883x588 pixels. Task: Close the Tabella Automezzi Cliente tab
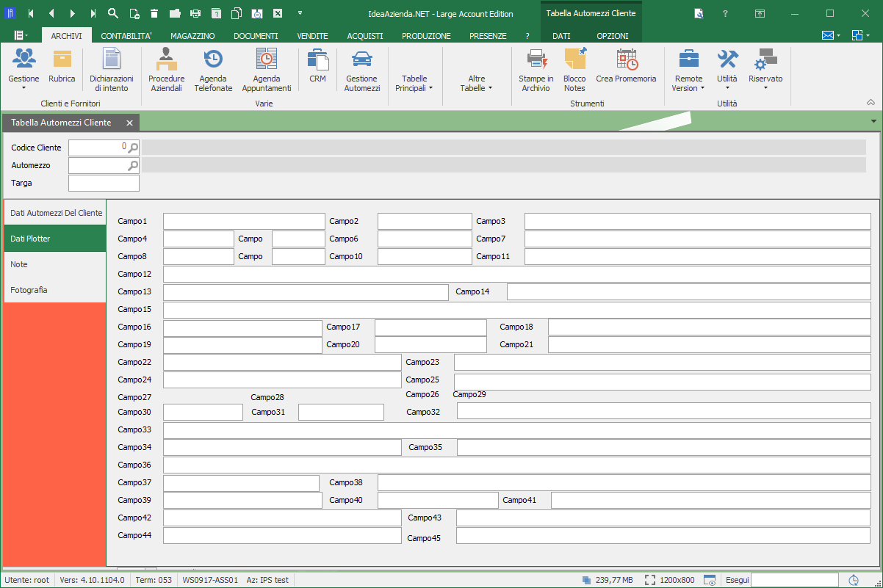click(x=129, y=123)
